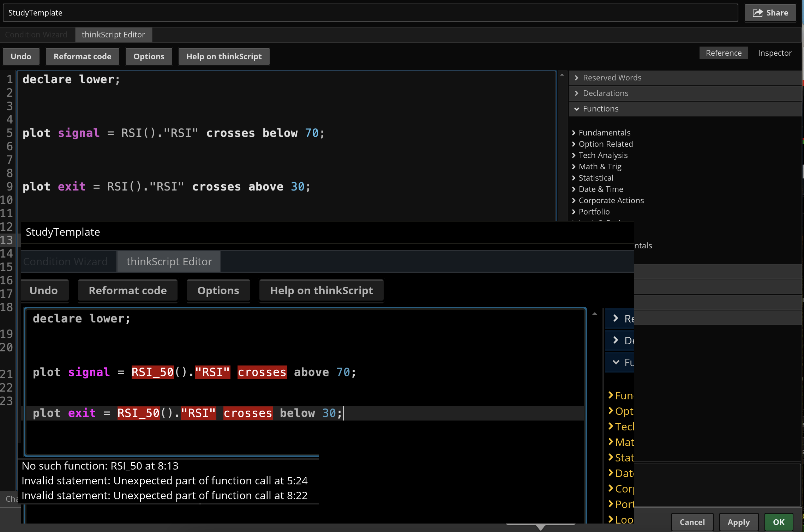Click Help on thinkScript in overlay toolbar
Viewport: 804px width, 532px height.
(321, 290)
